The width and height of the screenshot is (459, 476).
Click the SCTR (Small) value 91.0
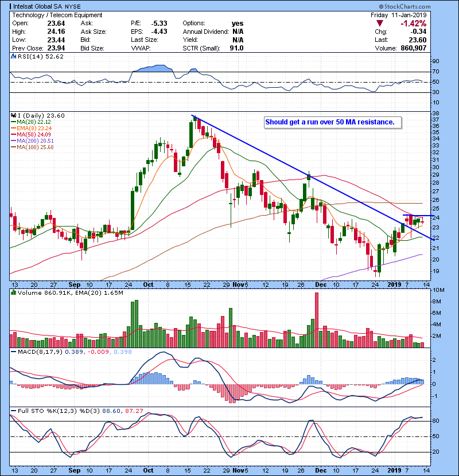click(x=236, y=48)
